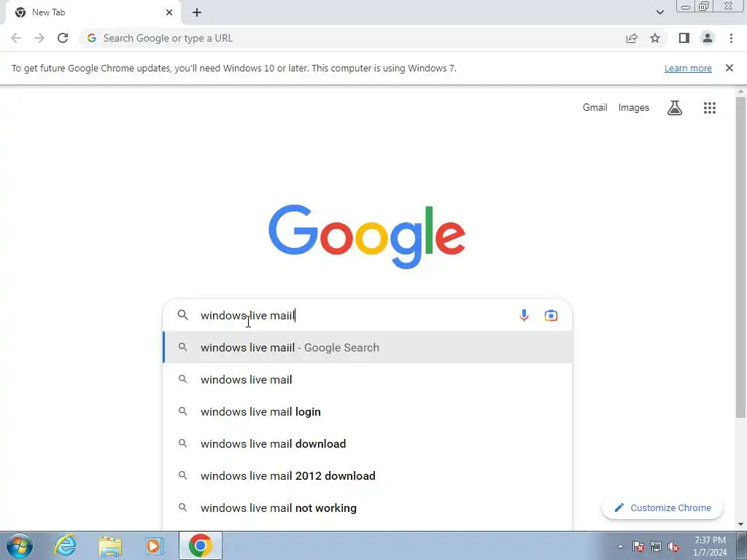The height and width of the screenshot is (560, 747).
Task: Reload the current page
Action: [x=63, y=38]
